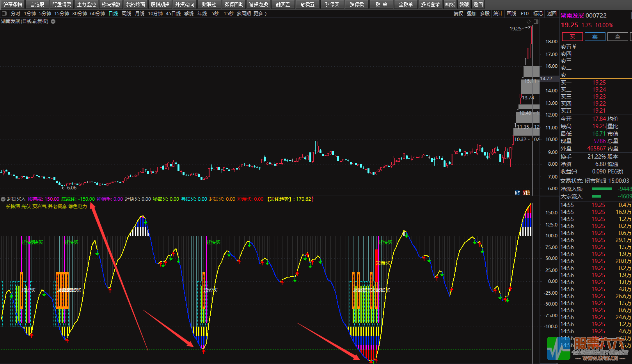Click 绿色电力 concept tag
Screen dimensions: 632x364
[78, 207]
